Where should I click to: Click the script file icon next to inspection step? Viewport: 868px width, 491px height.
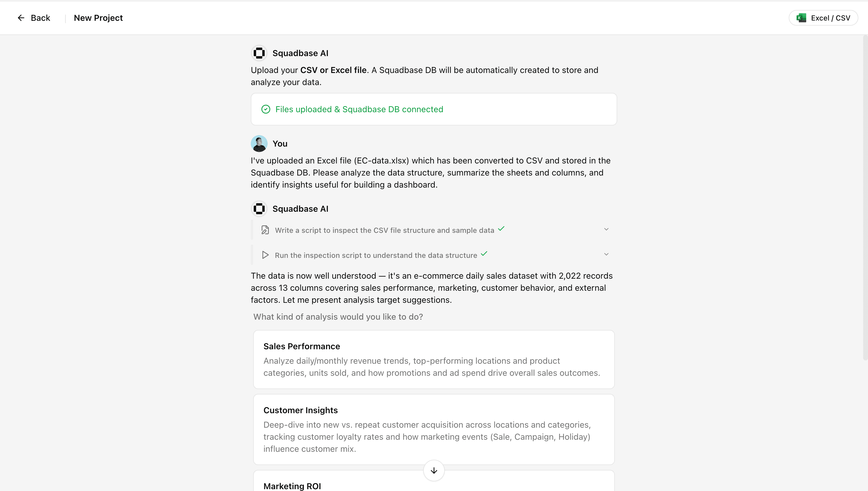pyautogui.click(x=265, y=230)
